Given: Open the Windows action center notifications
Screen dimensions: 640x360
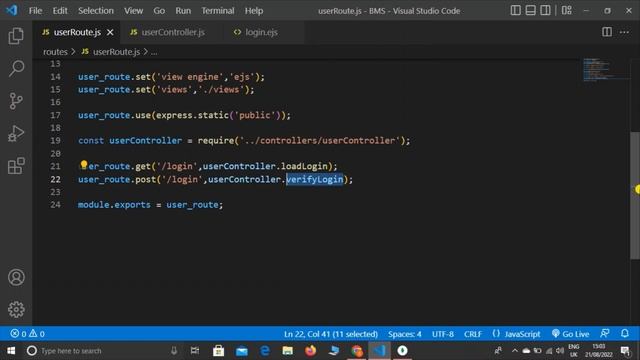Looking at the screenshot, I should [625, 351].
